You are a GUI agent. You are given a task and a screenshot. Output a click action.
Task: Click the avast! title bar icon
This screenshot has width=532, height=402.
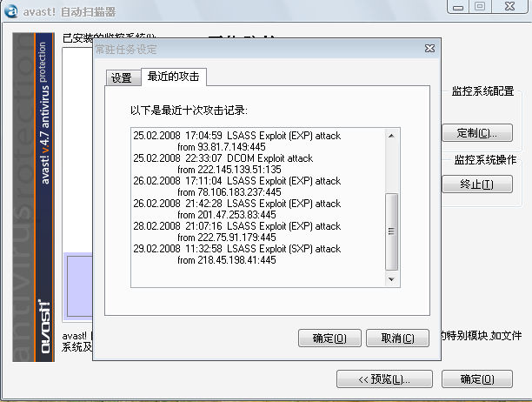(x=10, y=10)
